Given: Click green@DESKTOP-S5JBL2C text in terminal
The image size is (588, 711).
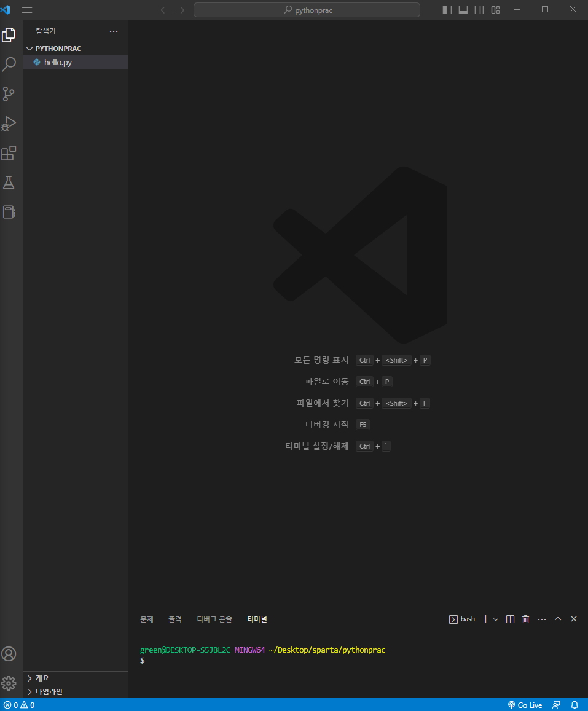Looking at the screenshot, I should click(x=185, y=650).
